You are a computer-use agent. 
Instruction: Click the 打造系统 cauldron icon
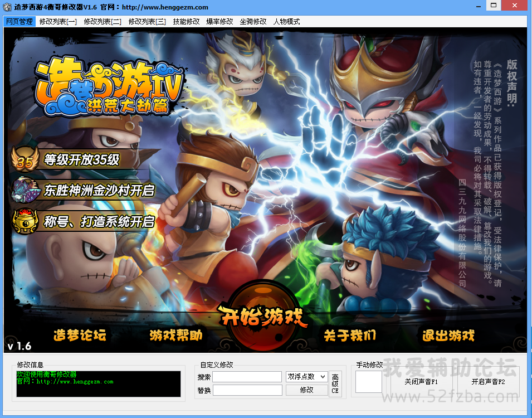[x=25, y=221]
